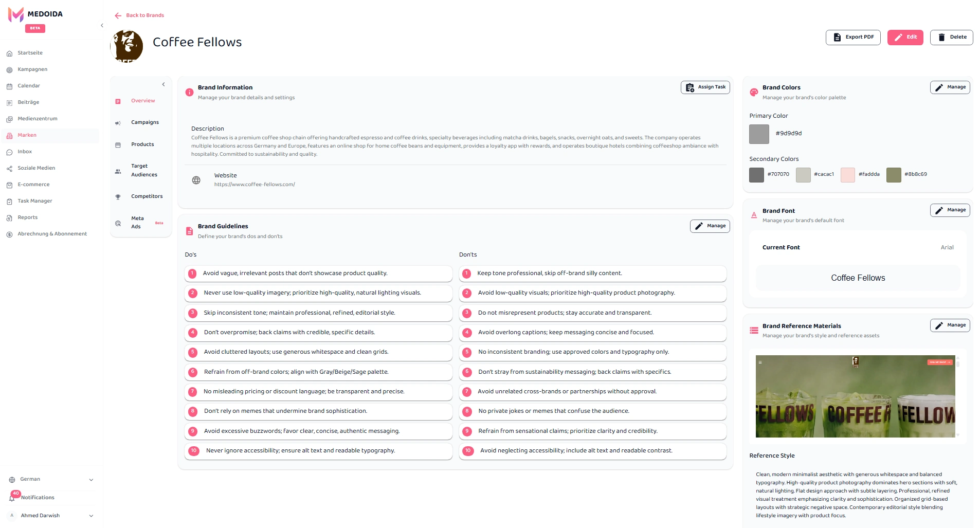The width and height of the screenshot is (980, 528).
Task: Open the Overview tab
Action: point(141,101)
